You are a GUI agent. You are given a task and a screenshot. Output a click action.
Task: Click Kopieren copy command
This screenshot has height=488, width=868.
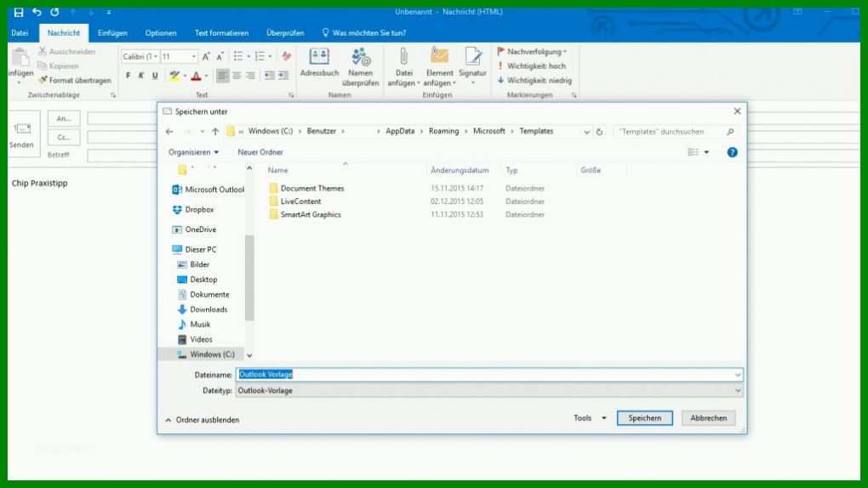point(58,65)
